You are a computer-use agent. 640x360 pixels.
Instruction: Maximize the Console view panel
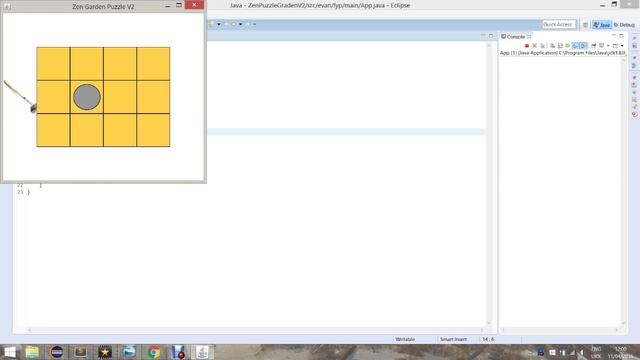[x=622, y=36]
